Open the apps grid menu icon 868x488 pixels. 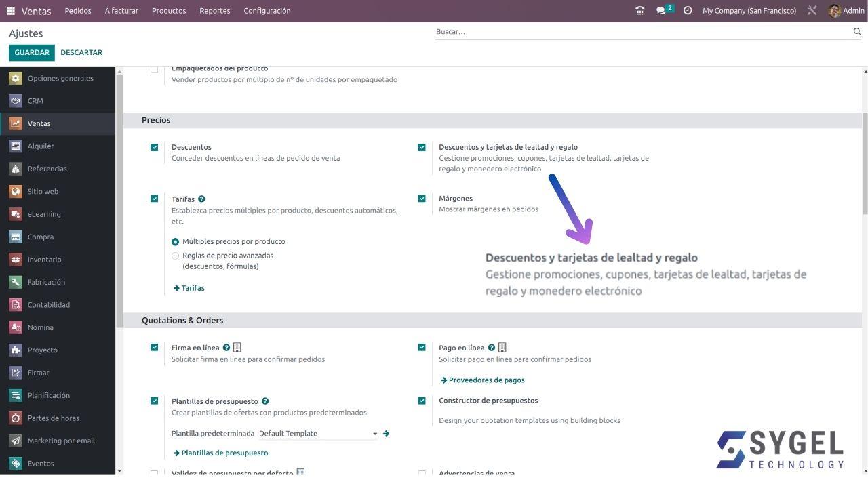click(11, 11)
